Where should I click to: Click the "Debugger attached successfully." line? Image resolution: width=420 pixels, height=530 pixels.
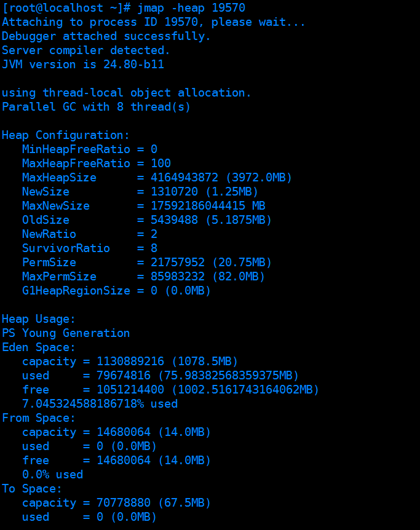pos(106,36)
